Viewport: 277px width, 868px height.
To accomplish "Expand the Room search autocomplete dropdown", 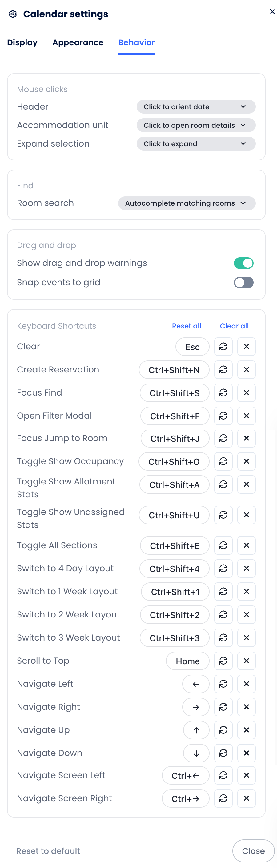I will click(187, 203).
